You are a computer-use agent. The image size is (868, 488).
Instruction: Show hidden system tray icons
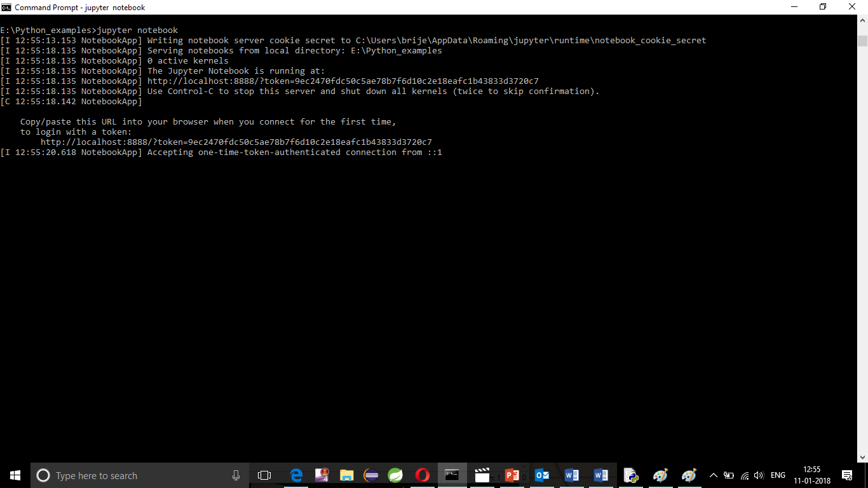click(x=714, y=475)
